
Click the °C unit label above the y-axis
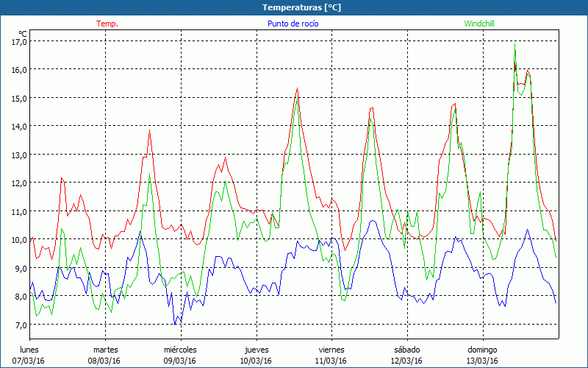tap(23, 33)
